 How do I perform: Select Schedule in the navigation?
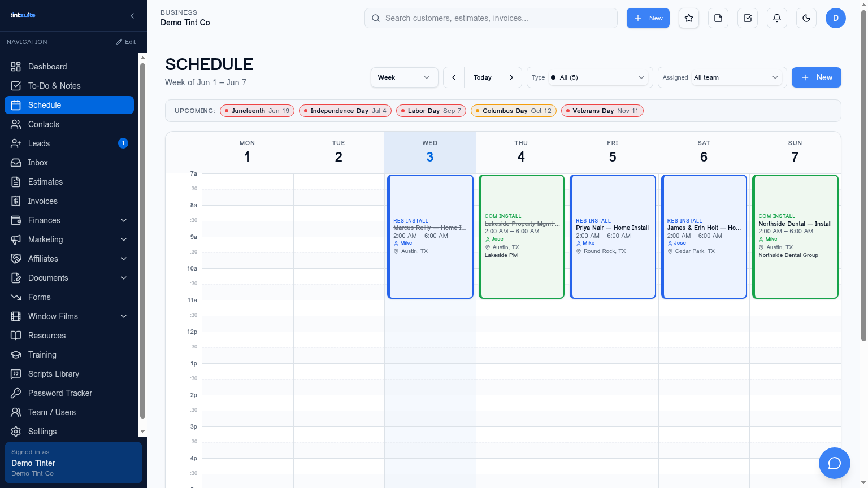coord(69,105)
